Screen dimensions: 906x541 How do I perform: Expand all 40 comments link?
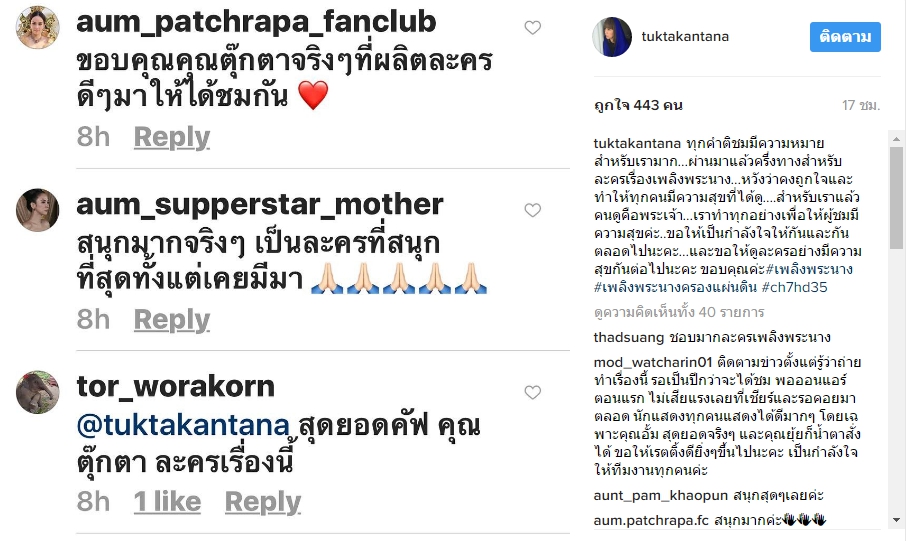679,312
